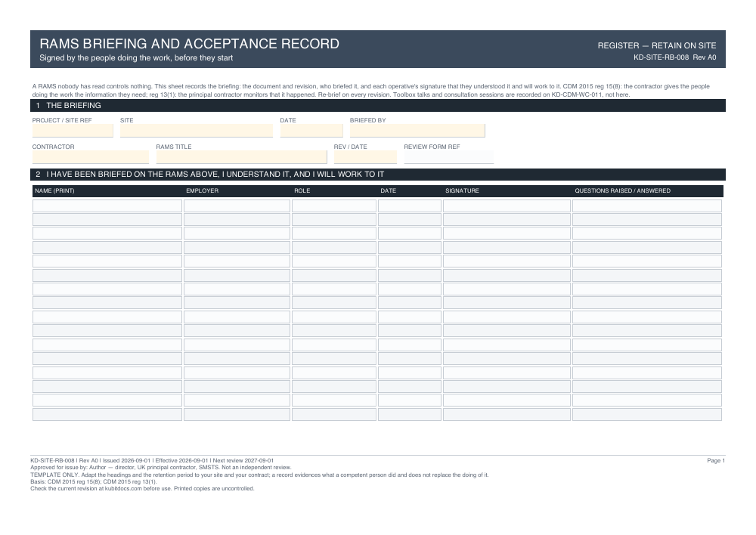
Task: Click the footer line 'Basis: CDM 2015 reg 15(8)'
Action: [x=94, y=481]
